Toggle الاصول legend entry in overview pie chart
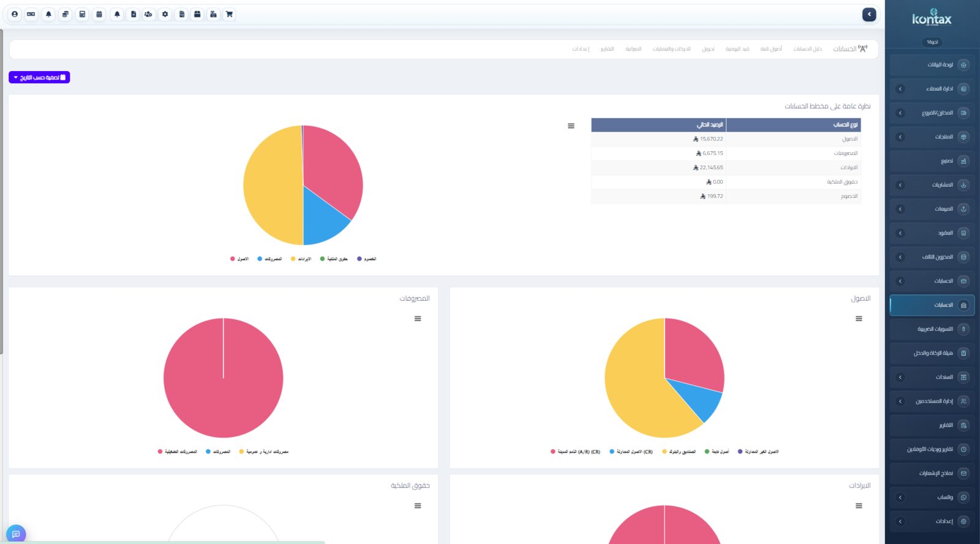 point(239,259)
